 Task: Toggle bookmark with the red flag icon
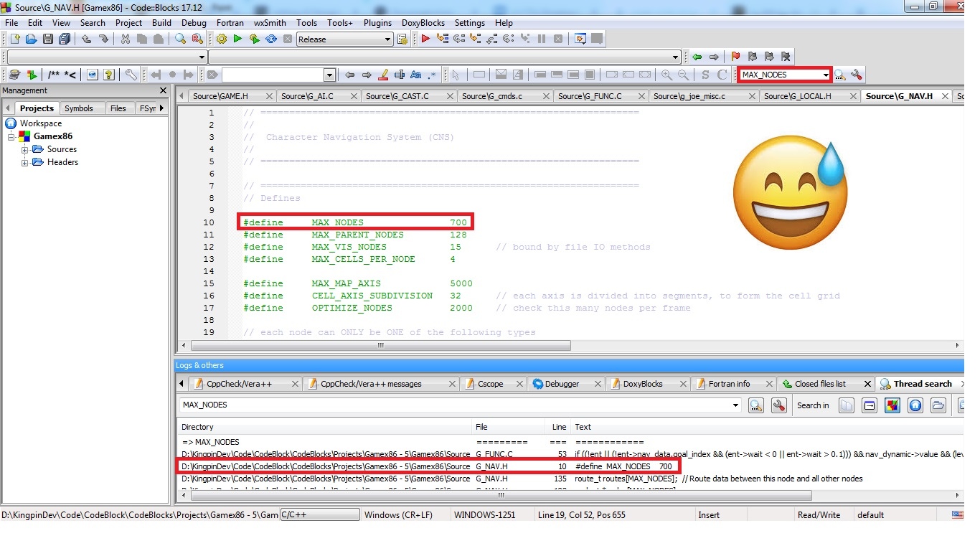tap(735, 57)
